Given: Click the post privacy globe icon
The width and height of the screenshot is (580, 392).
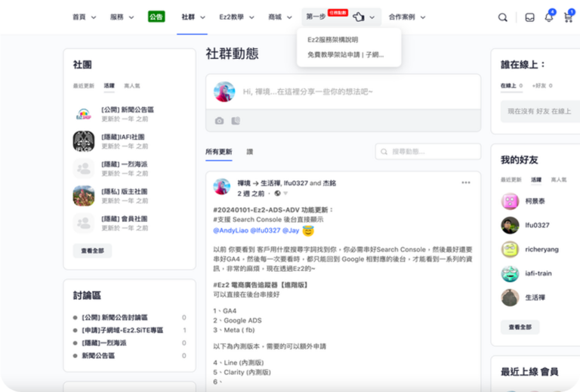Looking at the screenshot, I should tap(278, 193).
